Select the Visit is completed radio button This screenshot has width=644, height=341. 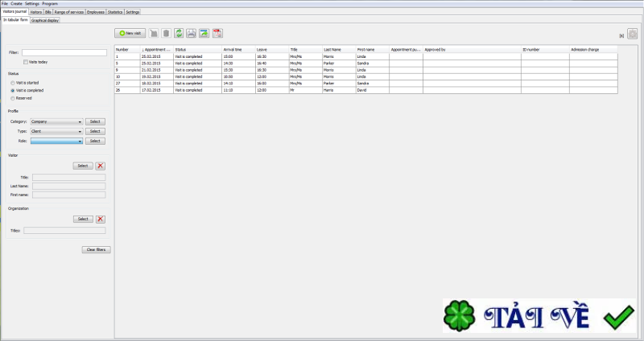(x=13, y=90)
